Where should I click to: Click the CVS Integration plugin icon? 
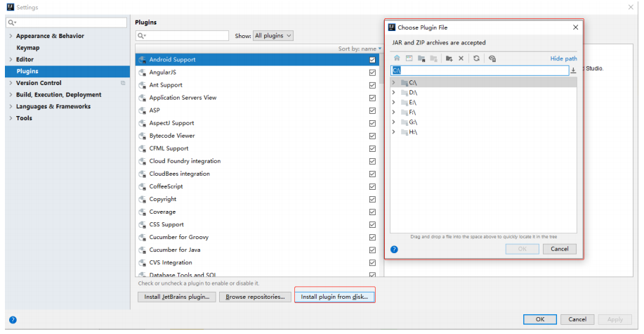click(x=143, y=263)
